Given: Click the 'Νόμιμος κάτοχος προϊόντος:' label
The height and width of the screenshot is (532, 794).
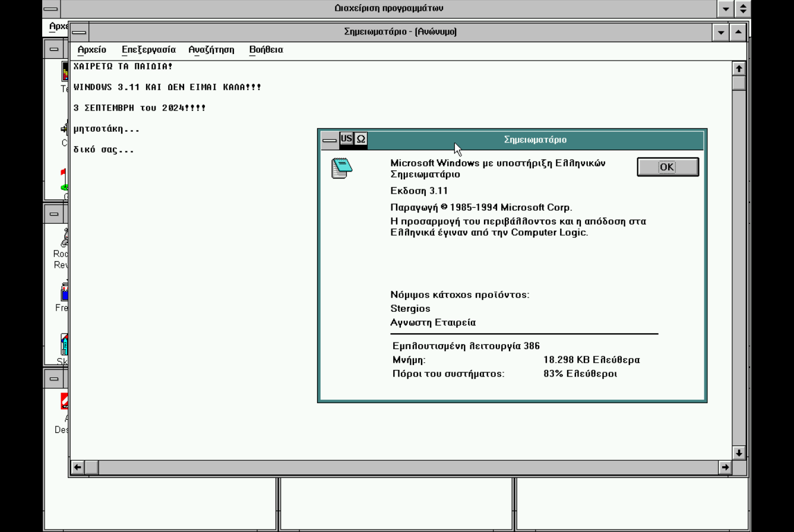Looking at the screenshot, I should (460, 295).
